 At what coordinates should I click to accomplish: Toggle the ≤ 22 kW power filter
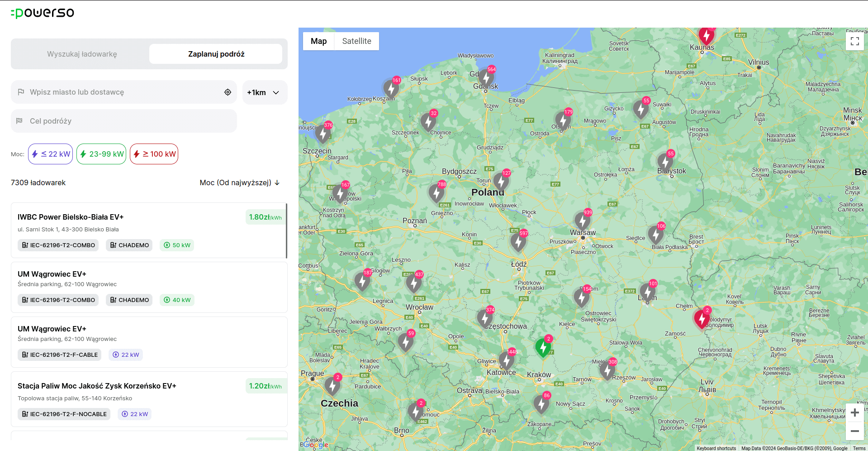pyautogui.click(x=51, y=154)
